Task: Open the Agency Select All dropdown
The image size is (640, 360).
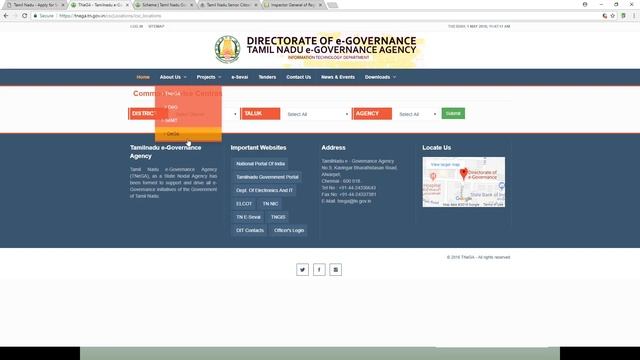Action: click(417, 114)
